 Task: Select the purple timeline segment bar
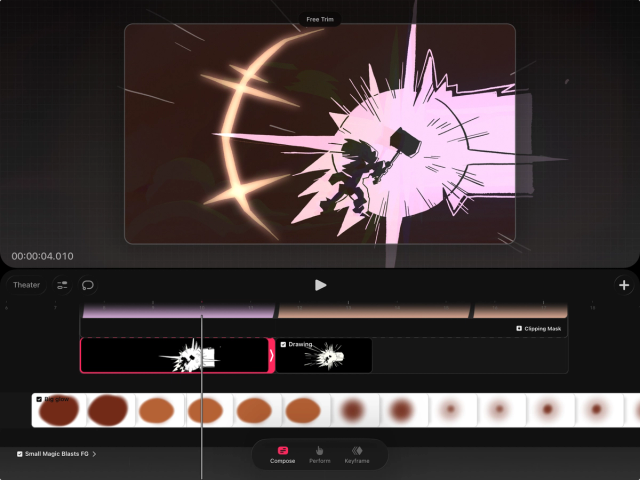click(x=178, y=311)
